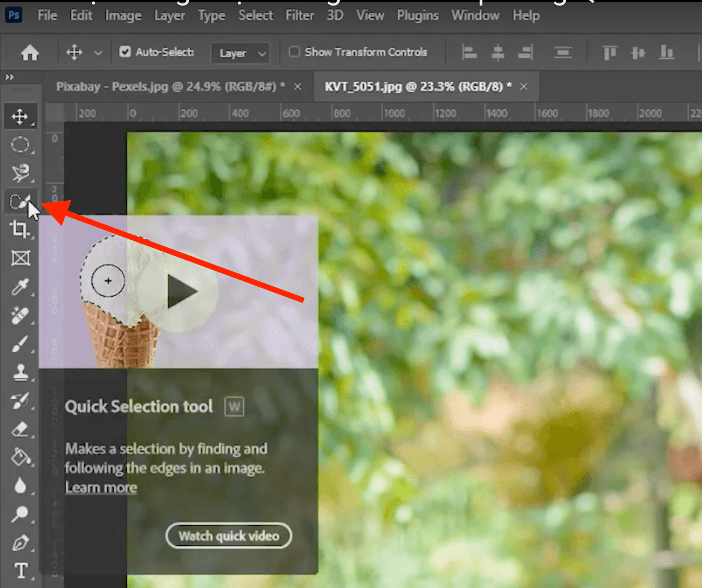Click the Watch quick video button
This screenshot has height=588, width=702.
click(228, 536)
